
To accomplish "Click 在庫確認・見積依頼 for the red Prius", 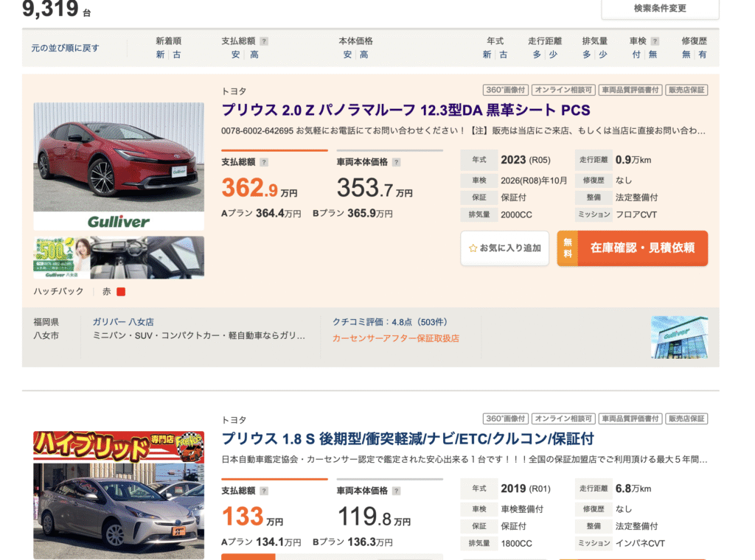I will 632,248.
